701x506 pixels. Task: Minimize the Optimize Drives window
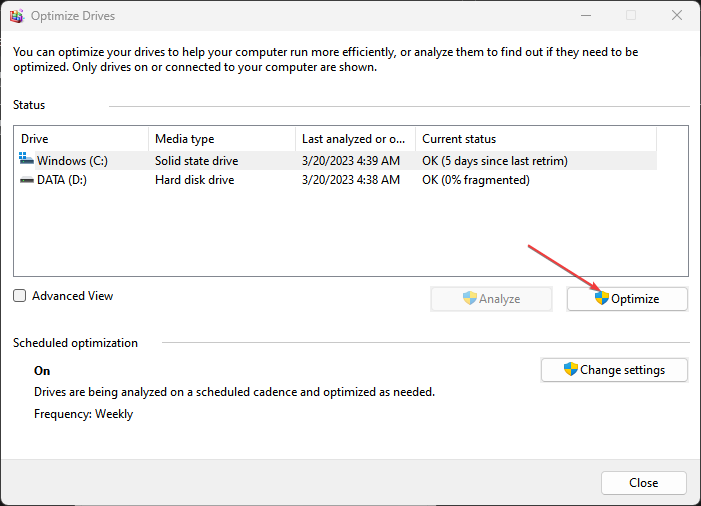[x=586, y=16]
